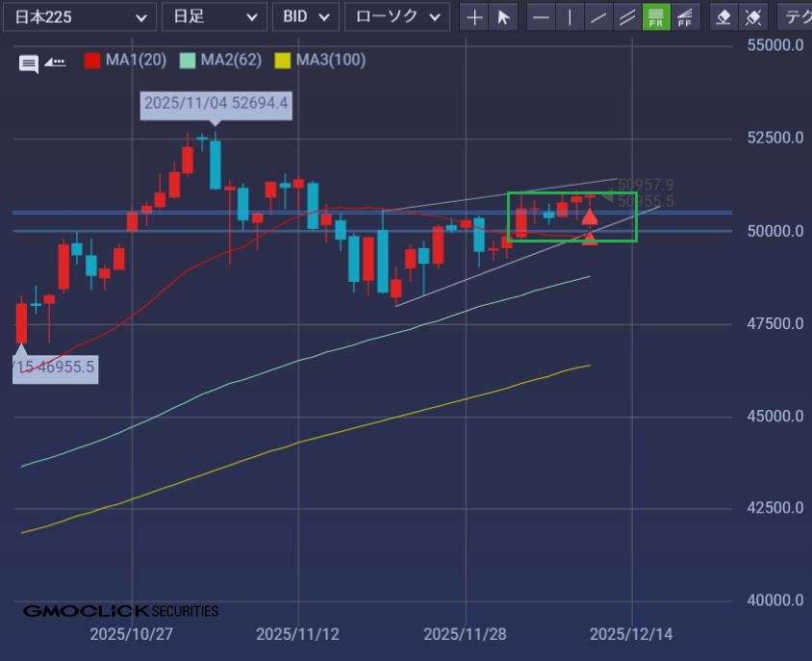Select the crosshair cursor tool
This screenshot has height=661, width=812.
pyautogui.click(x=474, y=17)
